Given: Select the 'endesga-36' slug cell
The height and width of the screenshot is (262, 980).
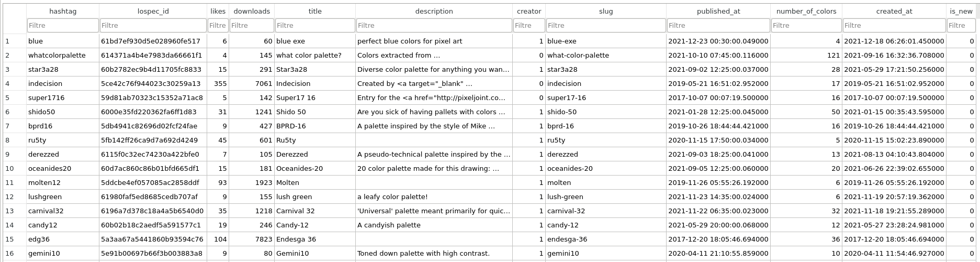Looking at the screenshot, I should click(606, 239).
